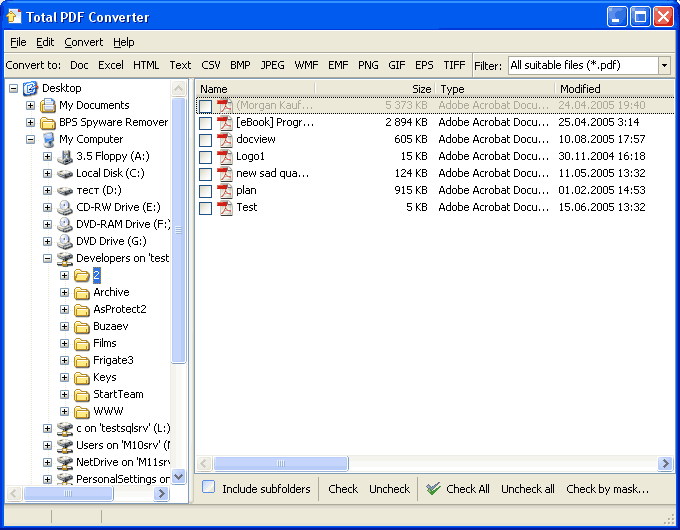Enable the Include subfolders checkbox
680x530 pixels.
[209, 488]
